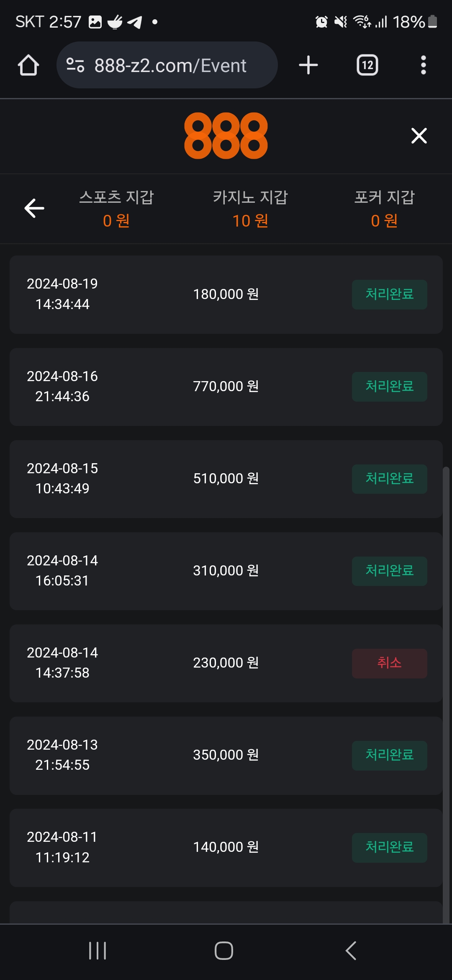Image resolution: width=452 pixels, height=980 pixels.
Task: Select the 카지노 지갑 wallet tab
Action: point(250,209)
